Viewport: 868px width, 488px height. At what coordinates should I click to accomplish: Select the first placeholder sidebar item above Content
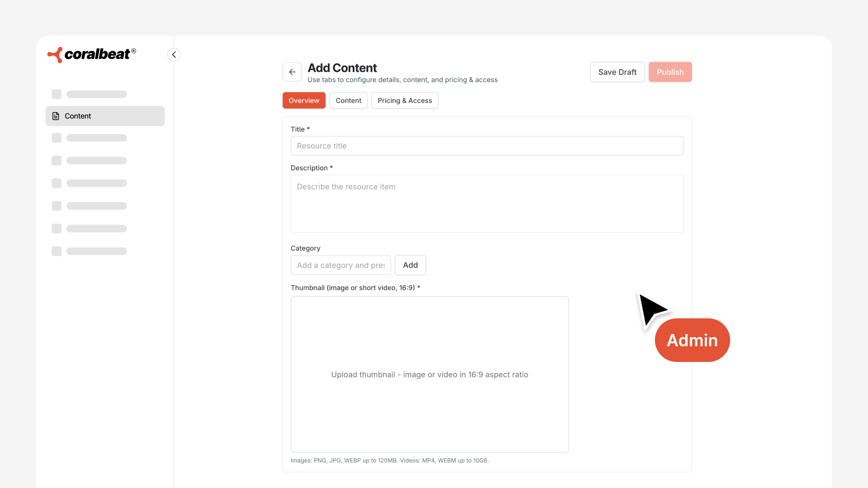(90, 94)
